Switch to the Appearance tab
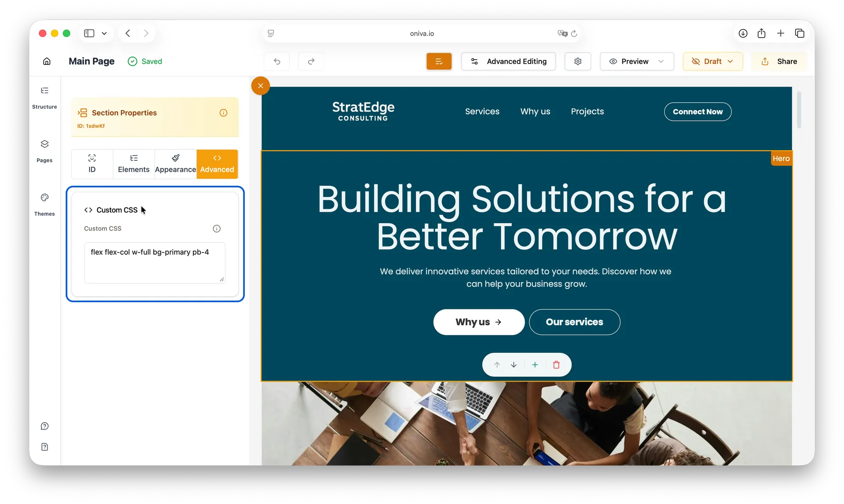The height and width of the screenshot is (504, 844). pos(175,164)
